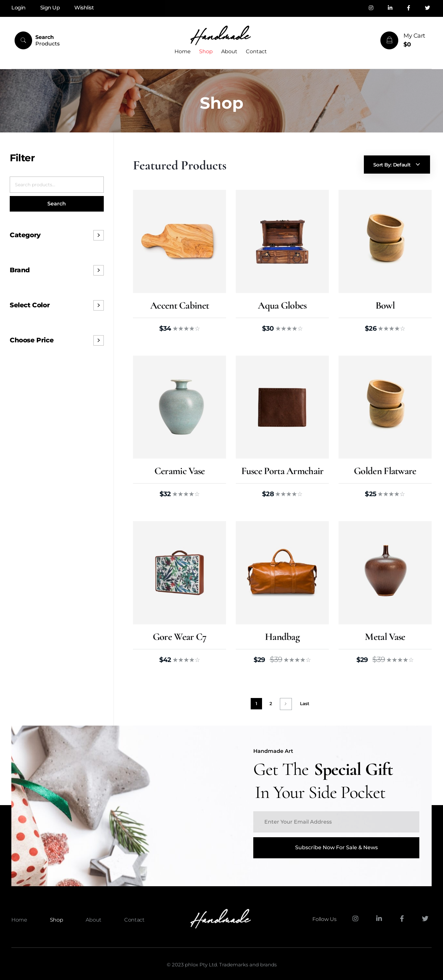Click the footer Twitter icon
This screenshot has width=443, height=980.
coord(425,918)
